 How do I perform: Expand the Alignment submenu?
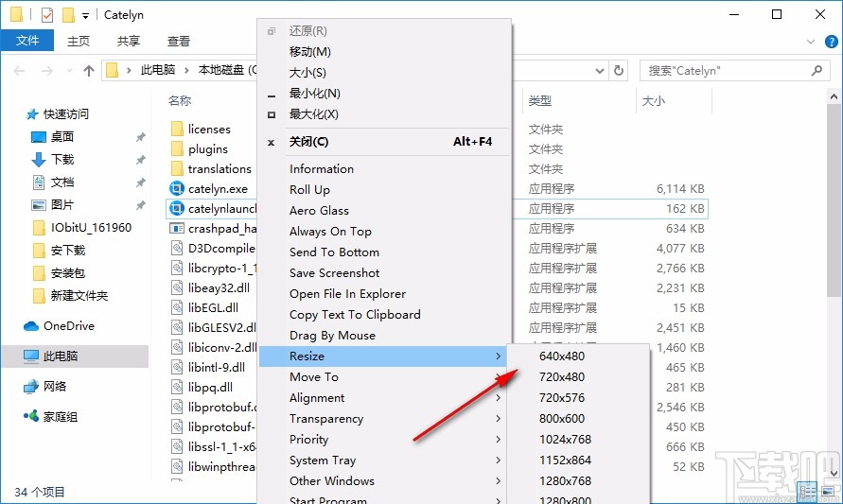click(x=498, y=397)
